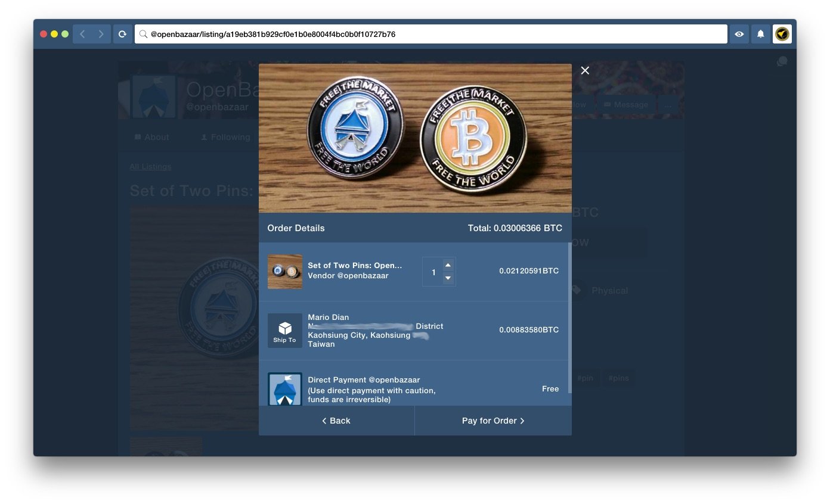Viewport: 830px width, 504px height.
Task: Click the #pins tag
Action: coord(619,378)
